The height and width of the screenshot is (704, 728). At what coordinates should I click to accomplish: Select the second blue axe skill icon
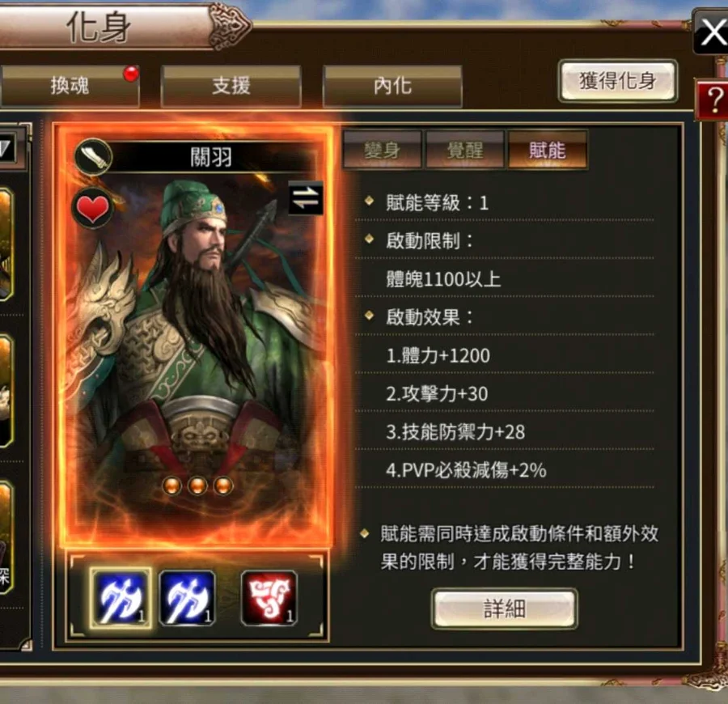(x=188, y=598)
